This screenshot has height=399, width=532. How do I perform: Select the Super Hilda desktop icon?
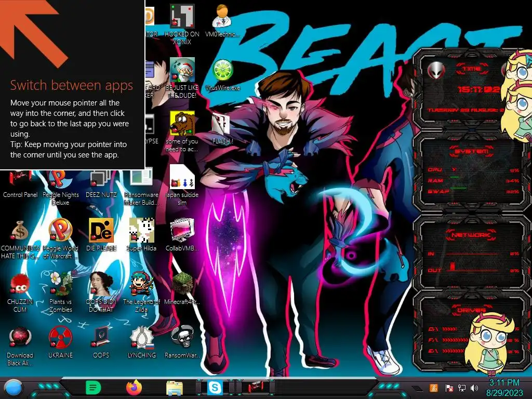(x=141, y=235)
